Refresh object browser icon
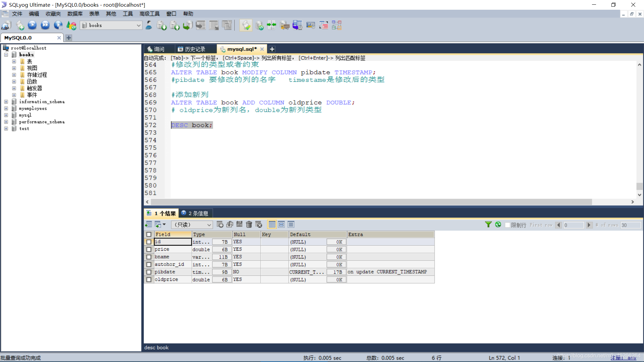The width and height of the screenshot is (644, 362). (71, 25)
